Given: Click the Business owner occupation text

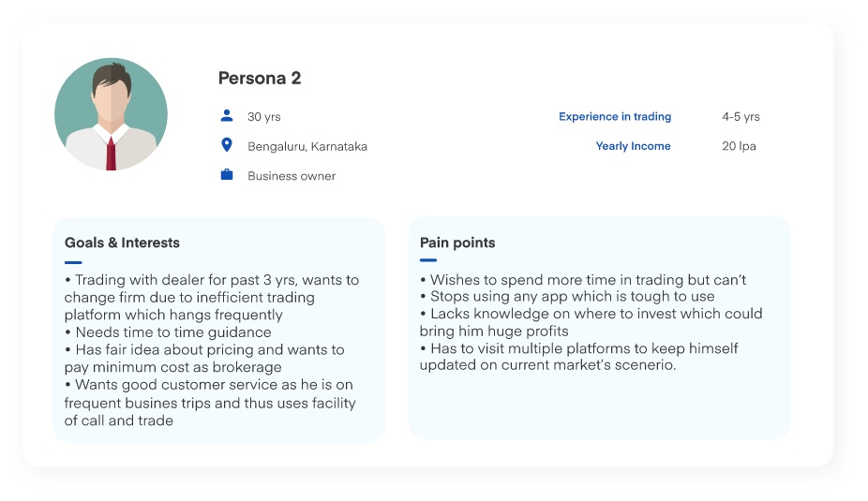Looking at the screenshot, I should click(291, 176).
